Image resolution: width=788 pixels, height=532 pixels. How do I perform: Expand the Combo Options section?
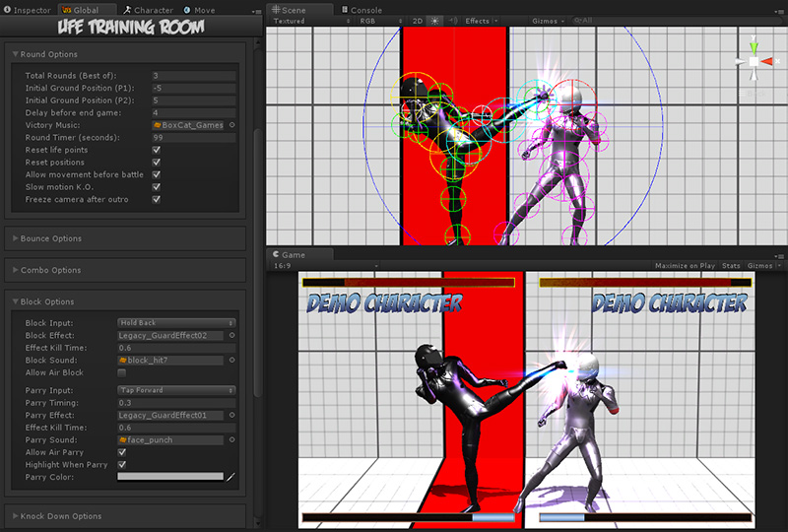(x=16, y=270)
